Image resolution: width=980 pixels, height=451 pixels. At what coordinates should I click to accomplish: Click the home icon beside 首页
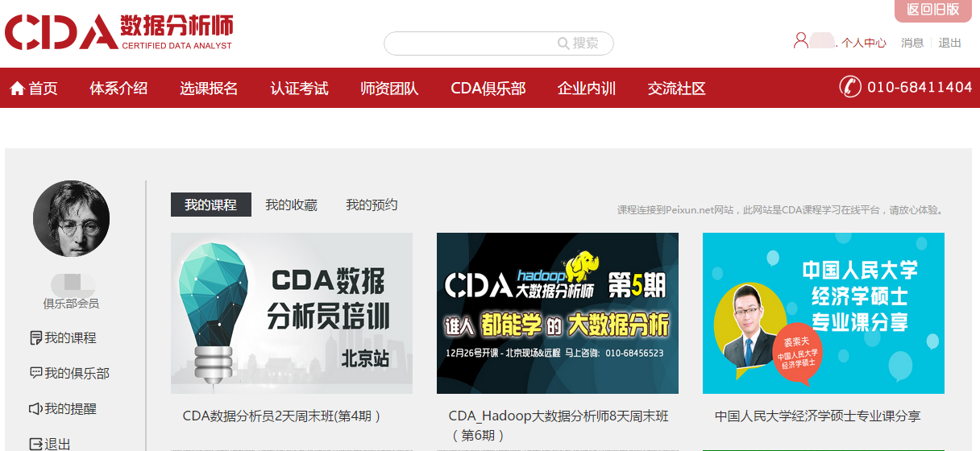click(17, 89)
